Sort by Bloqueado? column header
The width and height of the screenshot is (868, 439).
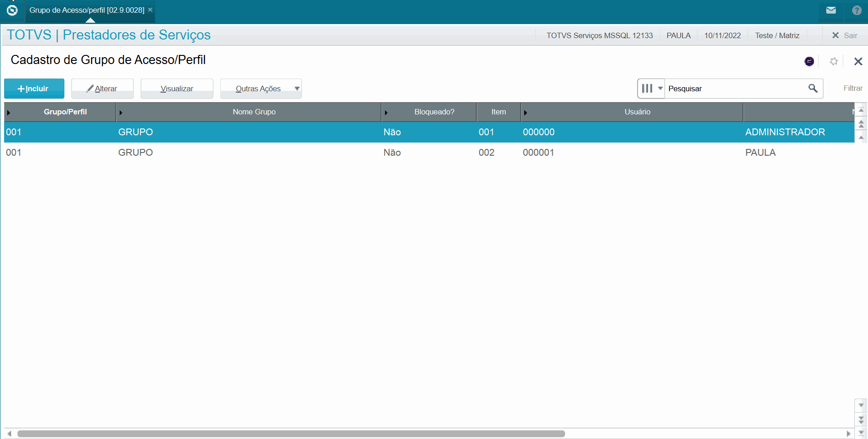pos(429,112)
